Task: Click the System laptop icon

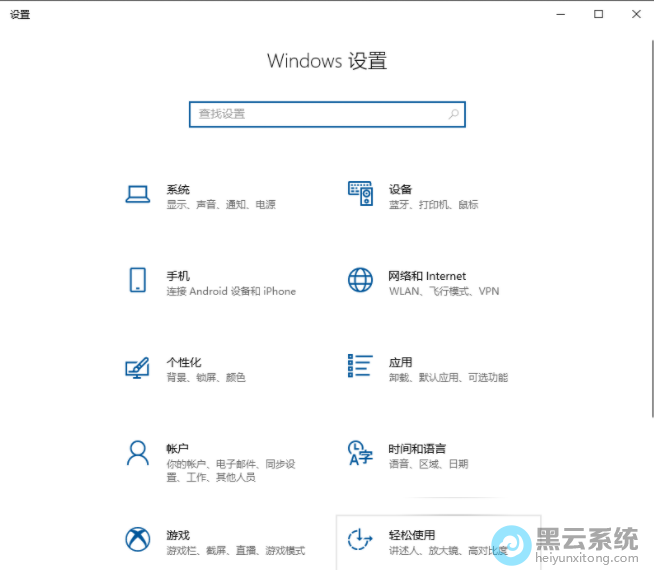Action: [x=138, y=195]
